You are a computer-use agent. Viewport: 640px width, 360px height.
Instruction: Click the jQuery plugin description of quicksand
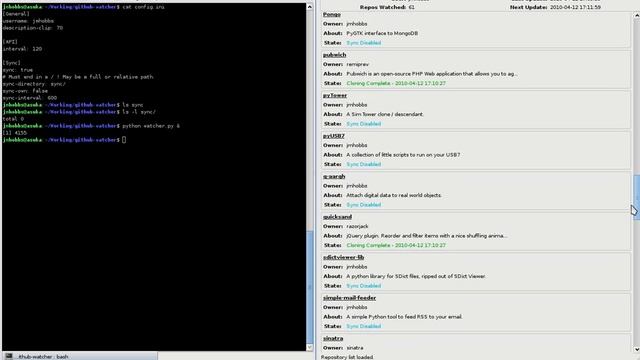(x=427, y=236)
